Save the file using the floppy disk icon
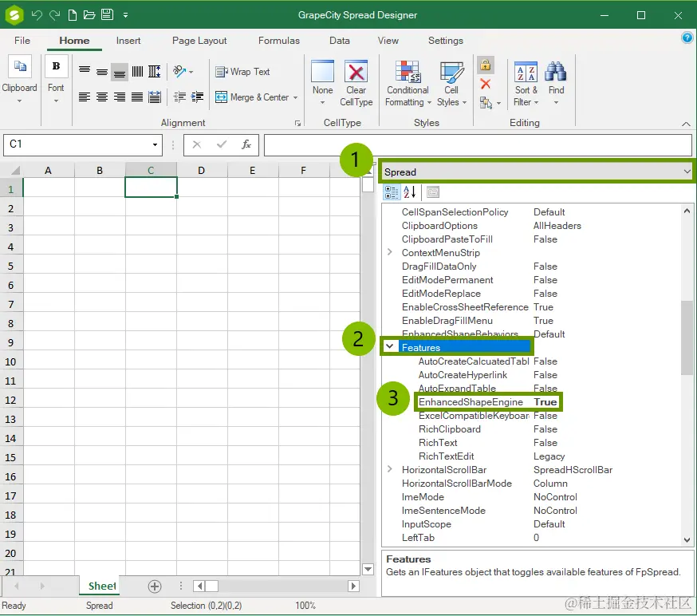 click(107, 14)
